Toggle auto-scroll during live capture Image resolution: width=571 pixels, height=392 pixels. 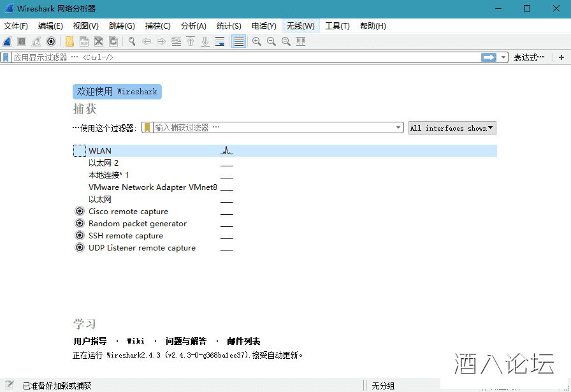point(220,41)
